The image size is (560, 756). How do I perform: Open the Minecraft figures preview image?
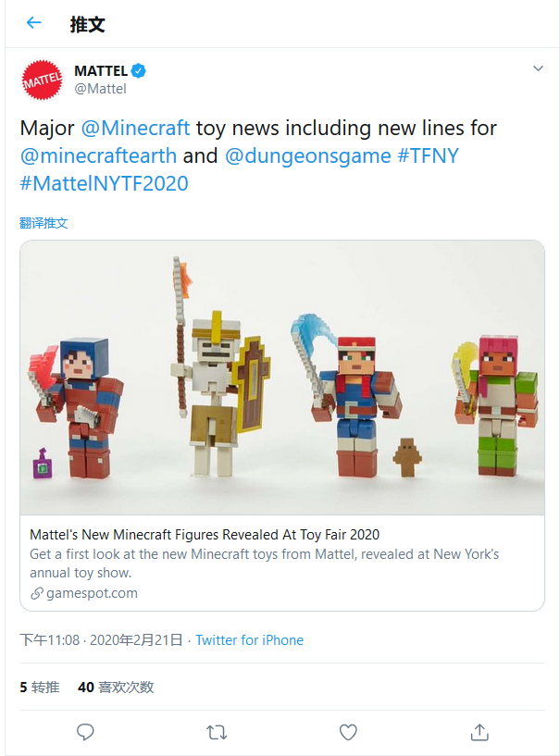pos(282,378)
